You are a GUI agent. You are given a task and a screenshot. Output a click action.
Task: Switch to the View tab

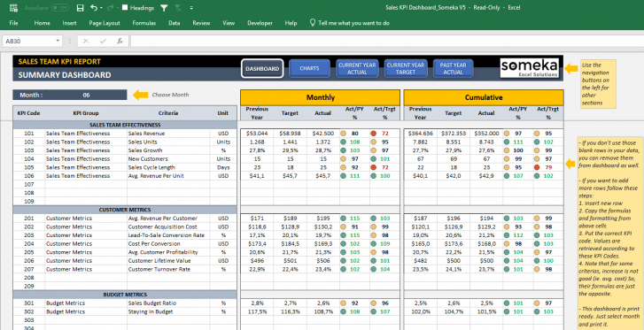click(229, 23)
